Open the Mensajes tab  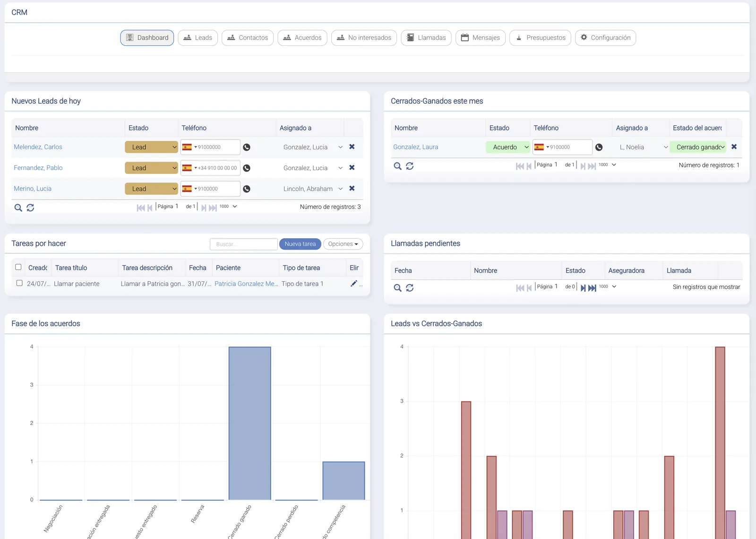pos(481,38)
